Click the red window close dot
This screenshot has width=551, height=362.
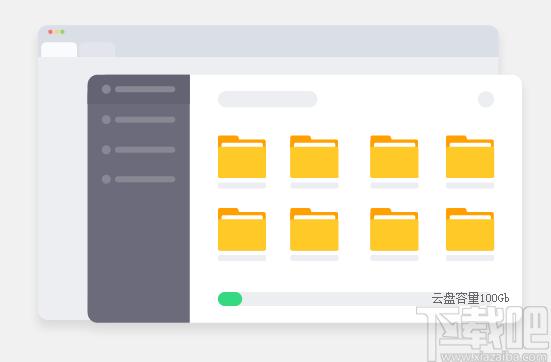[x=50, y=32]
